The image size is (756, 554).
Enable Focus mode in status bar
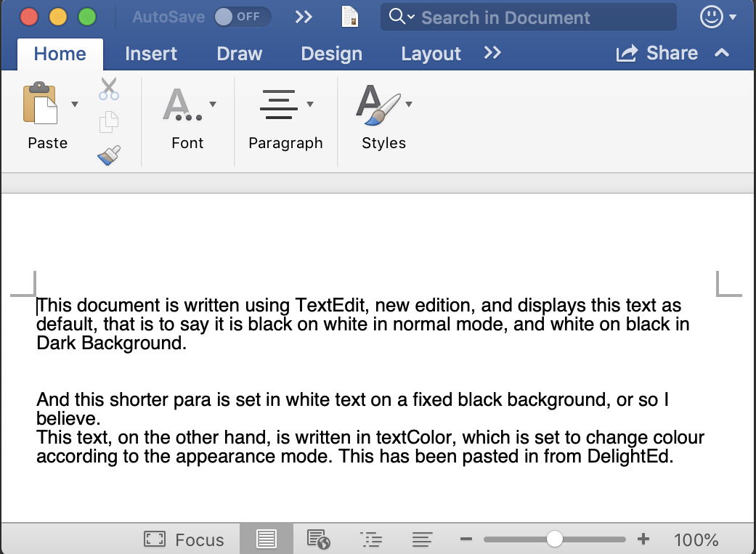click(184, 539)
